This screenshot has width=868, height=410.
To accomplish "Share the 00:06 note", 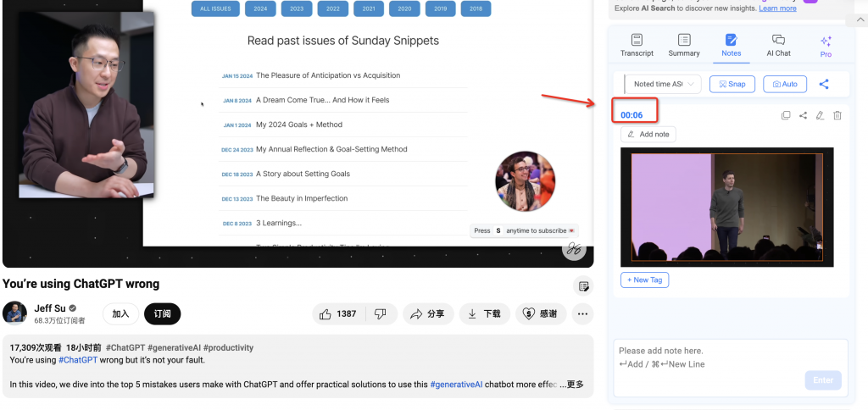I will pyautogui.click(x=803, y=115).
